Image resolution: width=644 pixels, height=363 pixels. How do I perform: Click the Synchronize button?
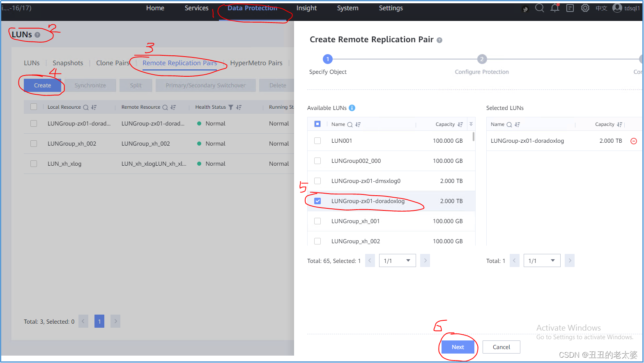pos(90,85)
